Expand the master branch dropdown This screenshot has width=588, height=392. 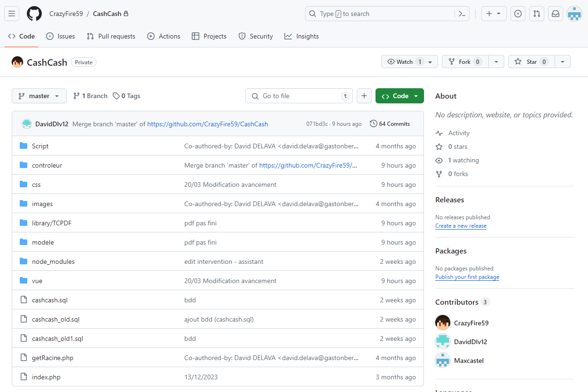pos(39,96)
